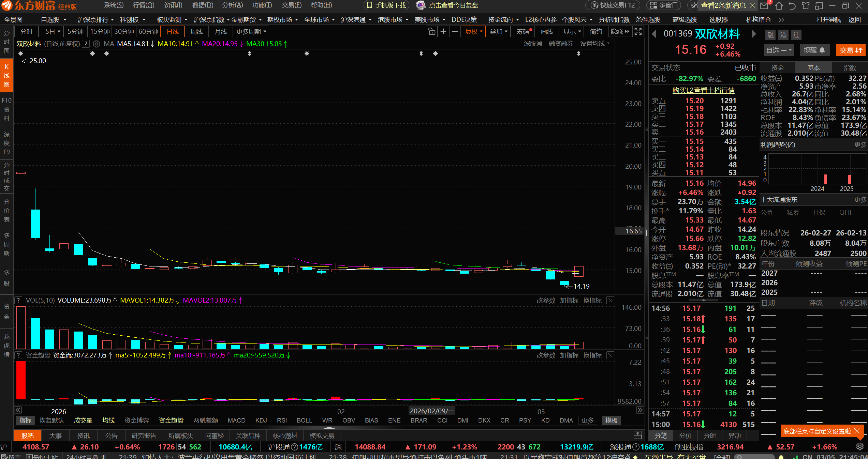Open MA settings gear icon
This screenshot has height=459, width=868.
[97, 44]
